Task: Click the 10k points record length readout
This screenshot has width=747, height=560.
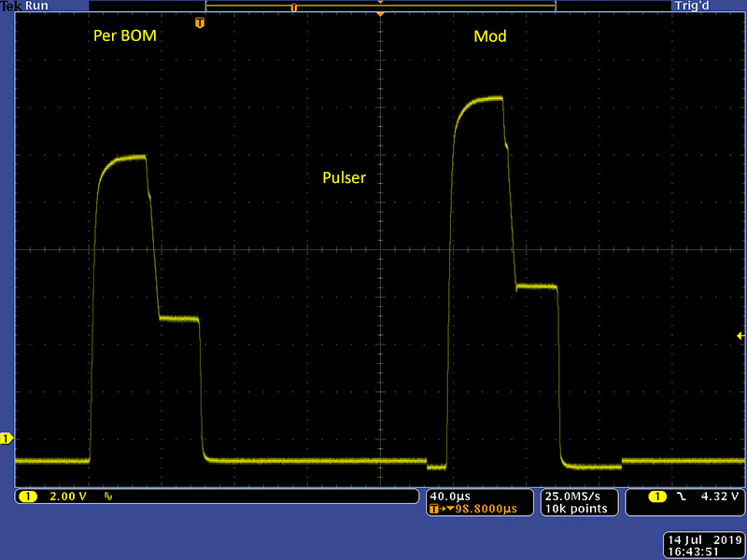Action: [x=577, y=509]
